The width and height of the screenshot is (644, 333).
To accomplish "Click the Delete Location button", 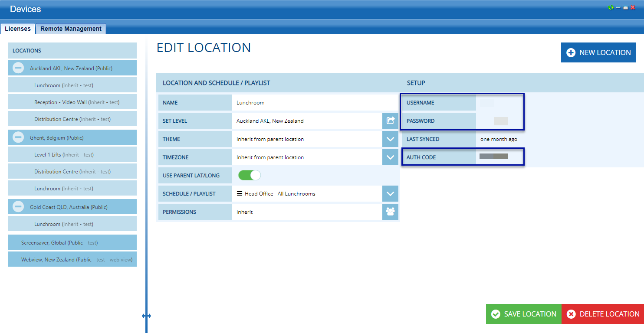I will 603,314.
